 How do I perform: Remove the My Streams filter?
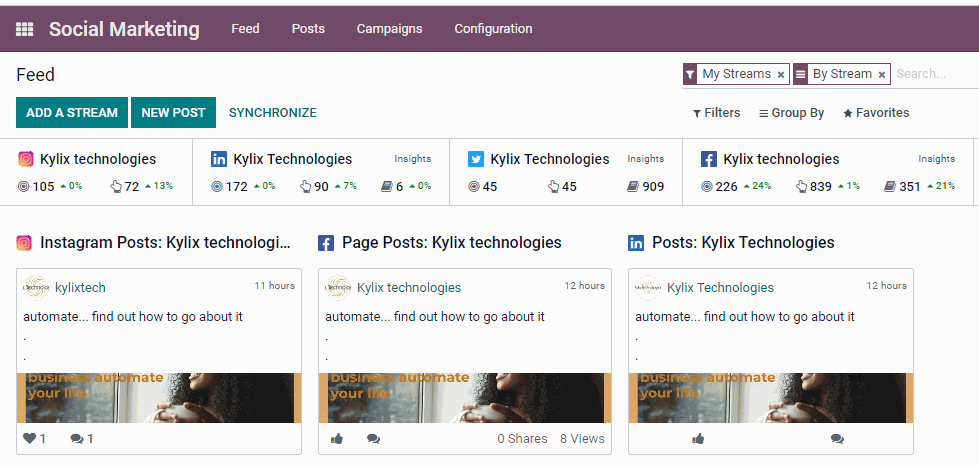coord(780,75)
